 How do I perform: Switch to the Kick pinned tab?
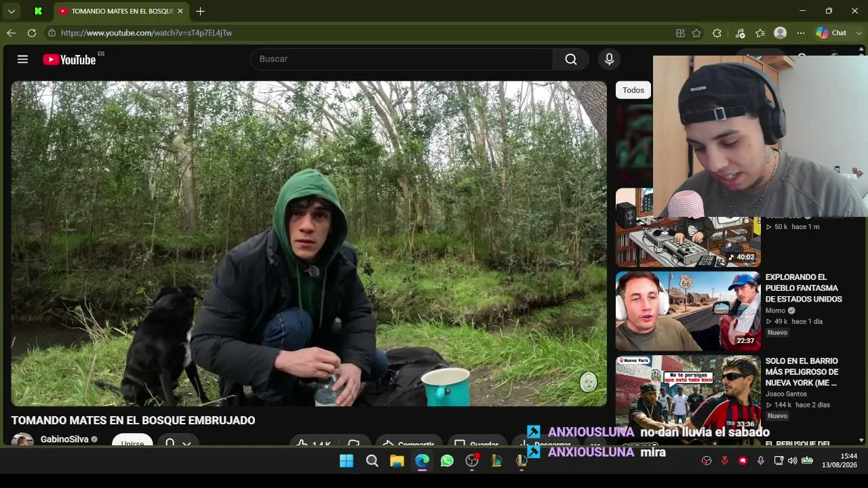[x=38, y=11]
